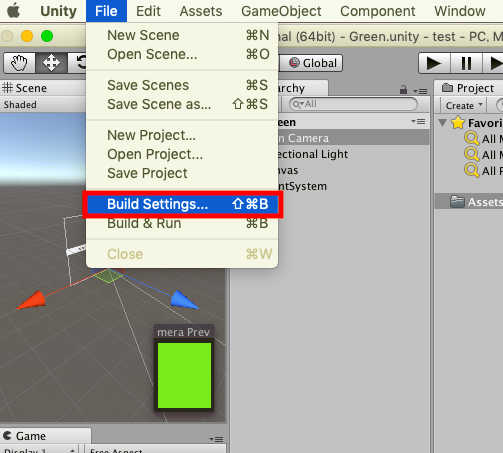This screenshot has width=503, height=453.
Task: Open the Create dropdown in Project
Action: [463, 105]
